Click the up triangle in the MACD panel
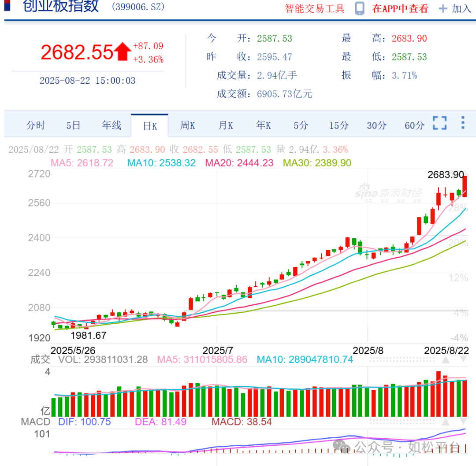Screen dimensions: 476x466 (445, 422)
